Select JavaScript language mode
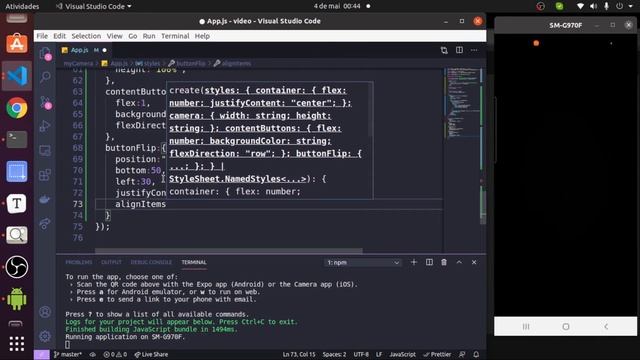Screen dimensions: 640x360 [x=402, y=354]
